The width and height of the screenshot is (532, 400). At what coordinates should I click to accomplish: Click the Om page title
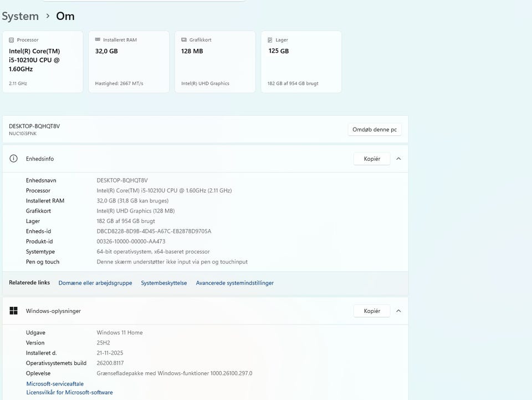[x=65, y=16]
